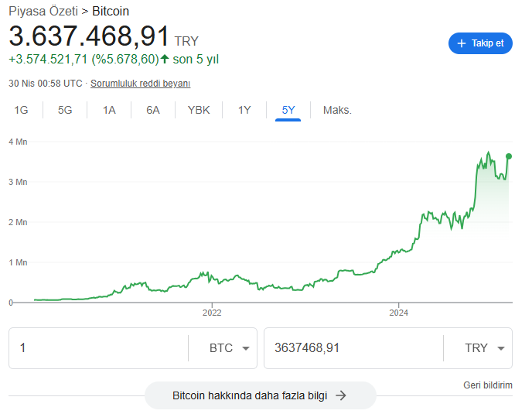Open the BTC currency dropdown
This screenshot has width=532, height=414.
(x=230, y=348)
